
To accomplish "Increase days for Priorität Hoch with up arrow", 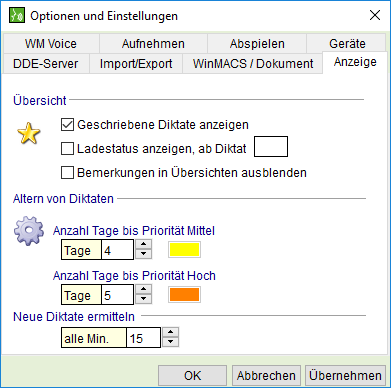I will point(143,290).
